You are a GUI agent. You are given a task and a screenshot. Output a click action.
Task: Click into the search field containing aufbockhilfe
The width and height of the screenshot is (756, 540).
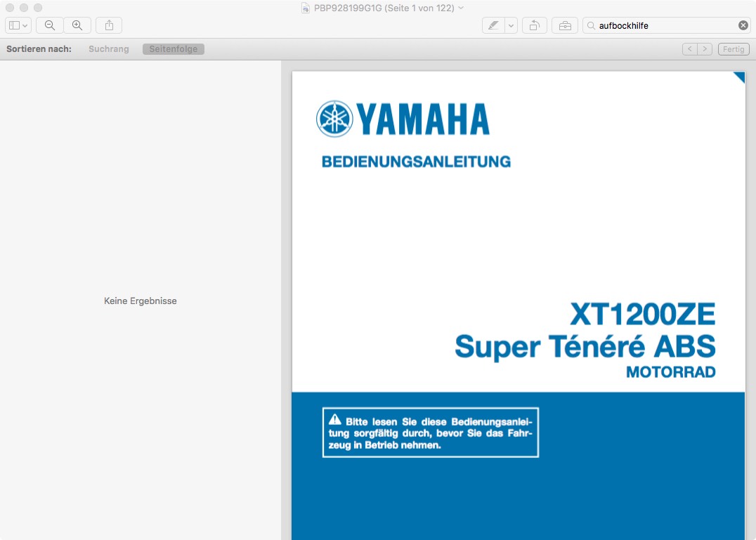(x=664, y=25)
